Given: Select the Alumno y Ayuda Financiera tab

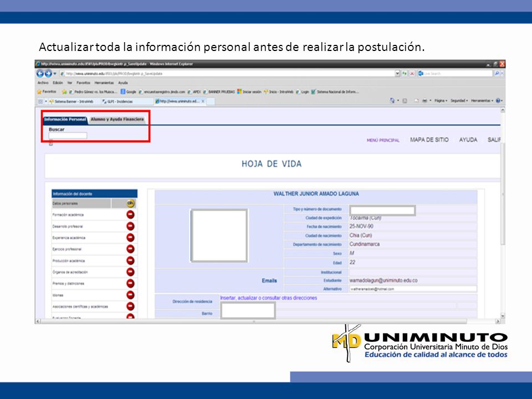Looking at the screenshot, I should click(x=117, y=120).
